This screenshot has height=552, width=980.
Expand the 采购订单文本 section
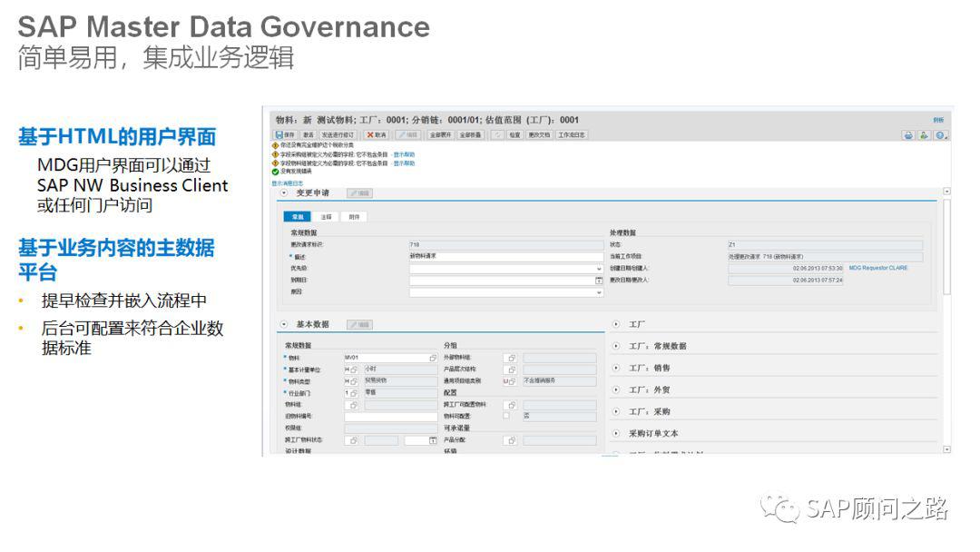(615, 433)
